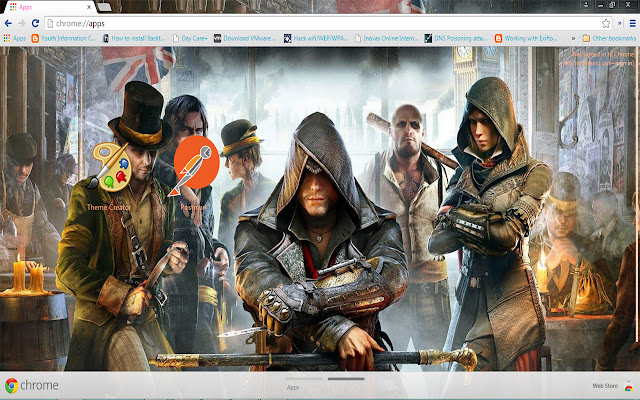
Task: Open the Youth Information C... bookmark
Action: (64, 38)
